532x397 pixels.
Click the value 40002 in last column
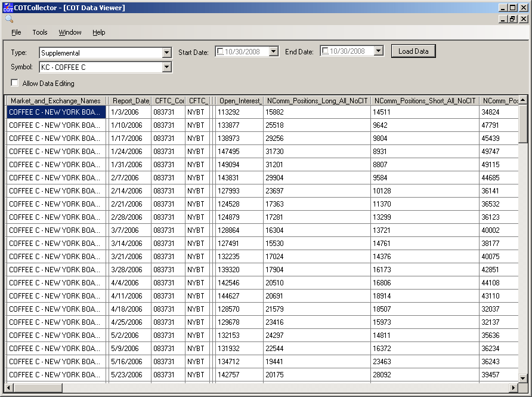coord(499,230)
